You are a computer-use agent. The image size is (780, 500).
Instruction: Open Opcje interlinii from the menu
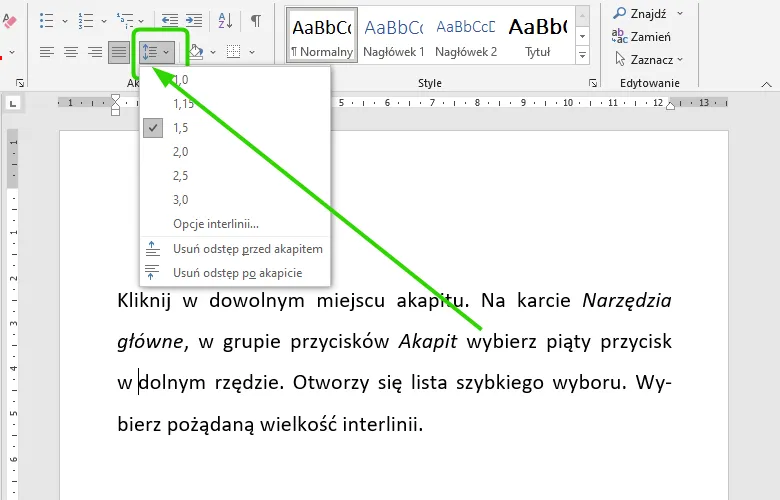click(215, 224)
